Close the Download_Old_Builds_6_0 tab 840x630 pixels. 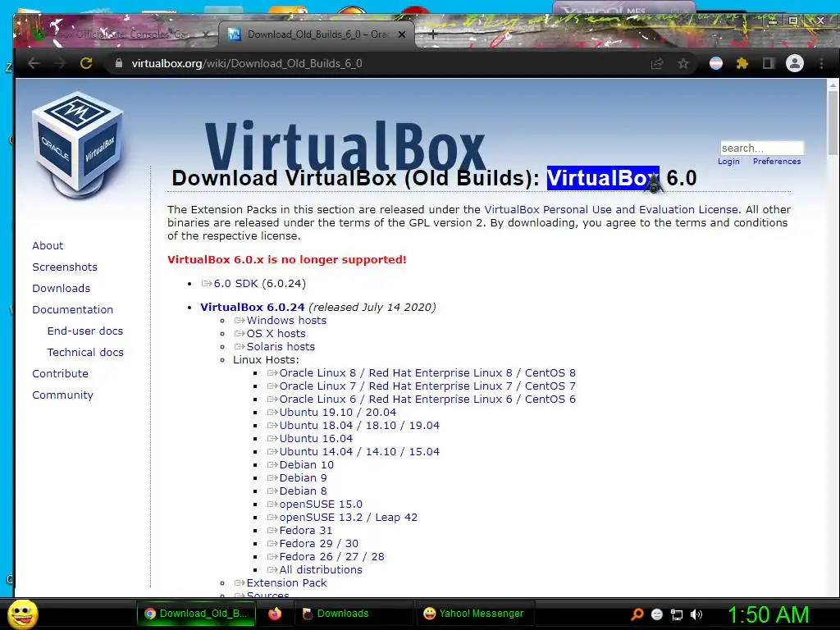click(x=402, y=34)
